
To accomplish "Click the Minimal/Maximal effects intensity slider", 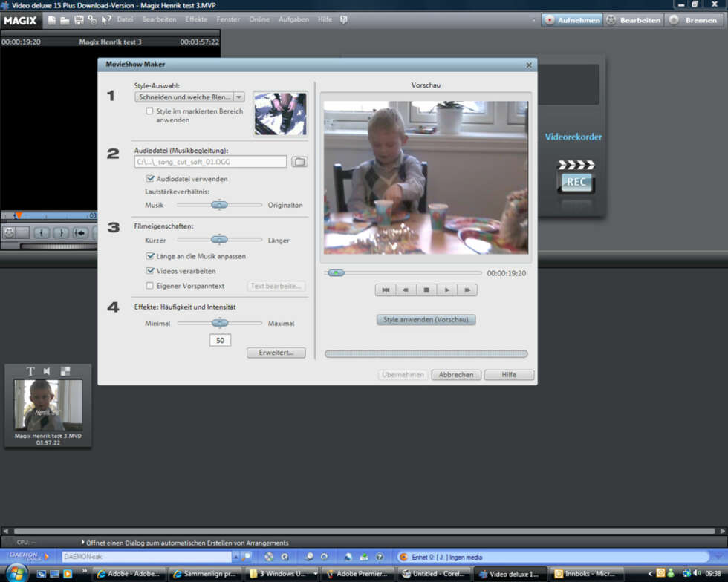I will [x=219, y=323].
